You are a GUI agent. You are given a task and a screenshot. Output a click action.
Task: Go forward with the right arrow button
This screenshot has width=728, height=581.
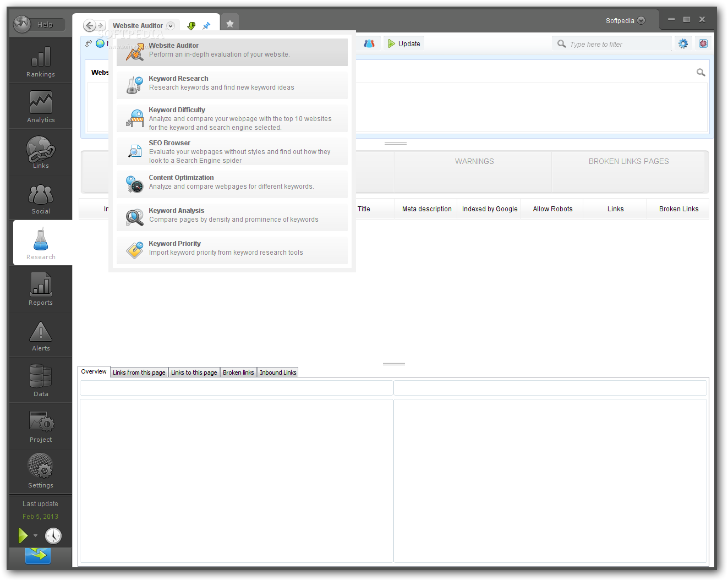pyautogui.click(x=100, y=25)
